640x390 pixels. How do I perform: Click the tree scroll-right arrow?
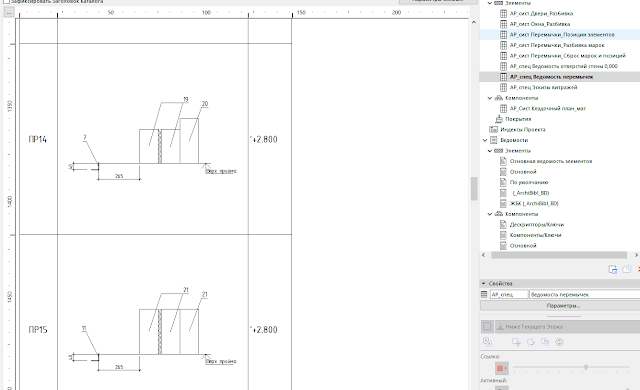[x=636, y=255]
